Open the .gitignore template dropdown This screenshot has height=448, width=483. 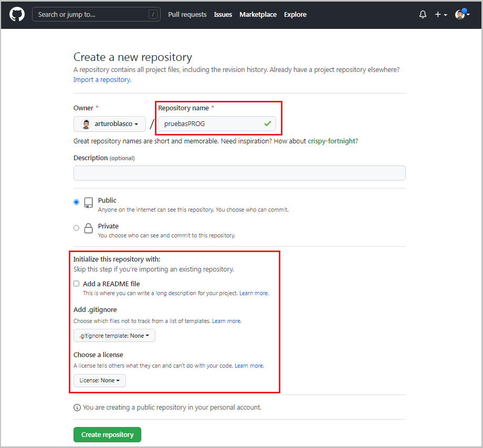click(114, 335)
